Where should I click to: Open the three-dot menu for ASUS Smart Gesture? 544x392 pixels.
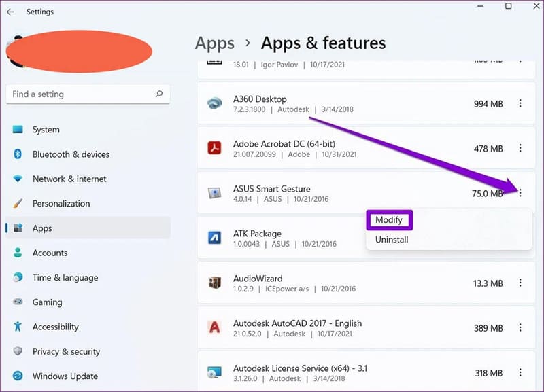pyautogui.click(x=520, y=193)
